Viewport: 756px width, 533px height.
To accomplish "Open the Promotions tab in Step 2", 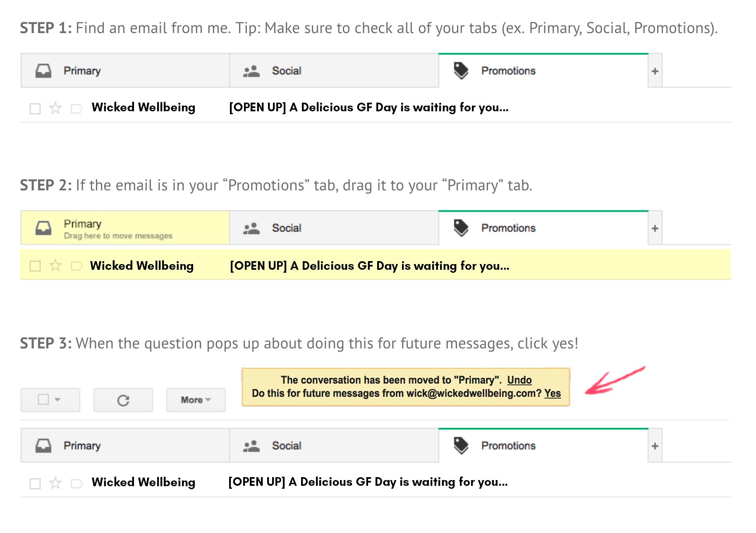I will (543, 228).
